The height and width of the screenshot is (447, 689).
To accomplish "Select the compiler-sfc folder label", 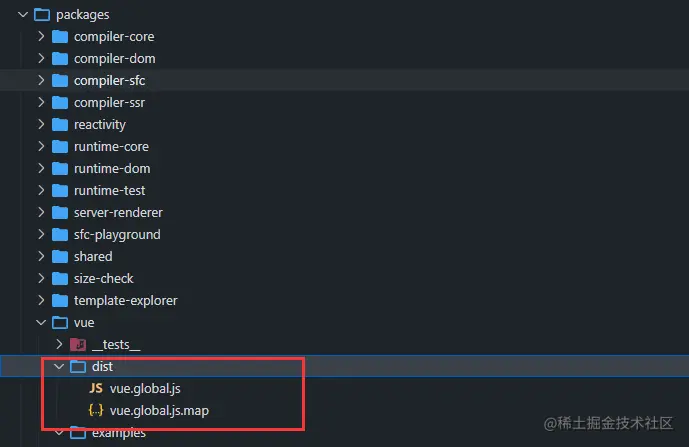I will [109, 80].
